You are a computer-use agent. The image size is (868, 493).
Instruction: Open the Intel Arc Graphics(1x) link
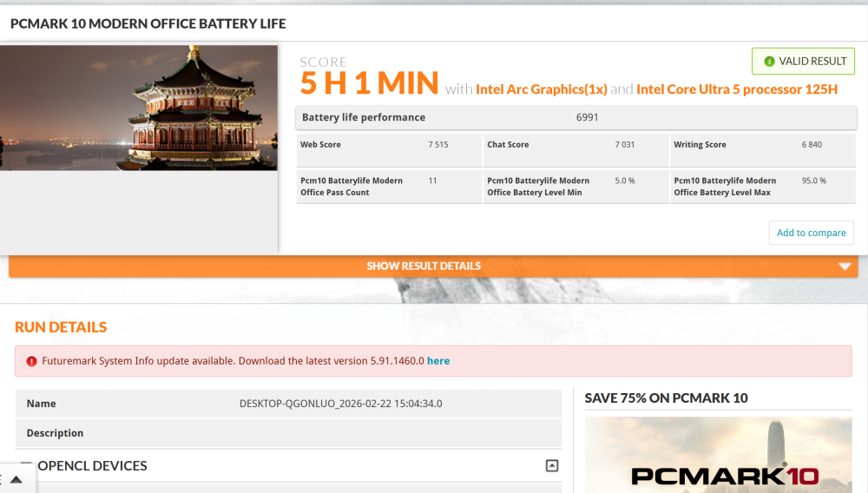[x=542, y=89]
